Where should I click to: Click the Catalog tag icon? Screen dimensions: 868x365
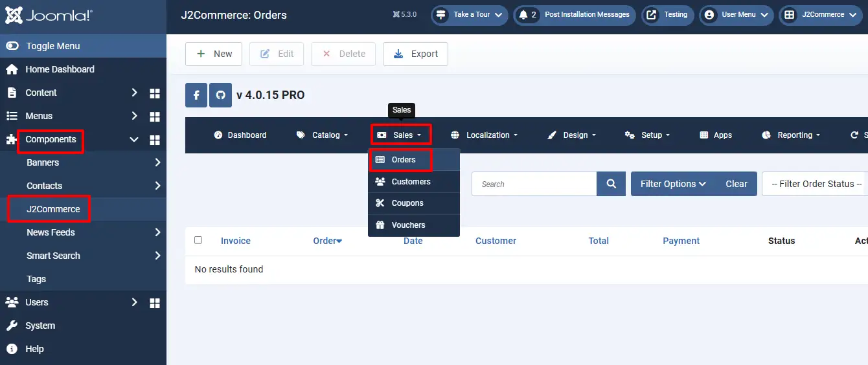301,135
